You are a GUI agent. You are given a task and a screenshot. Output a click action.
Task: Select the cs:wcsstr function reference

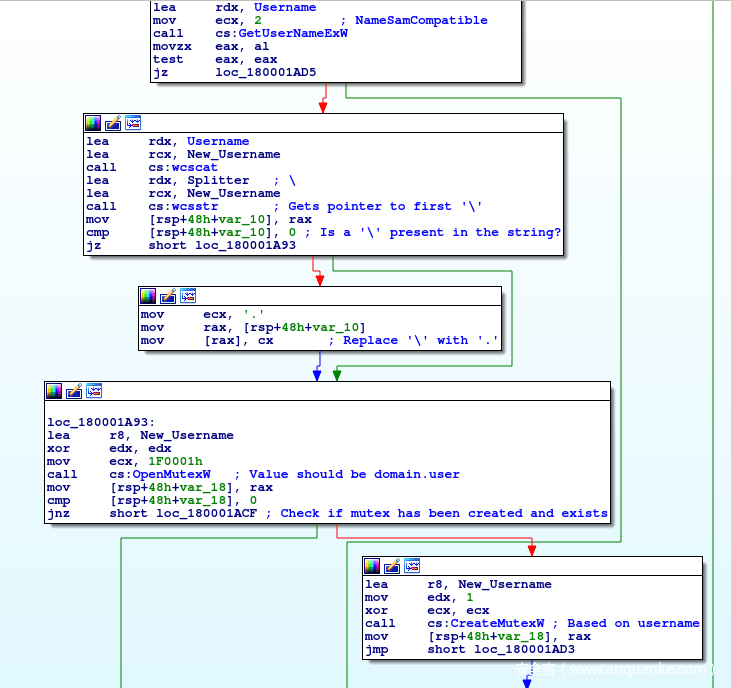(x=182, y=206)
